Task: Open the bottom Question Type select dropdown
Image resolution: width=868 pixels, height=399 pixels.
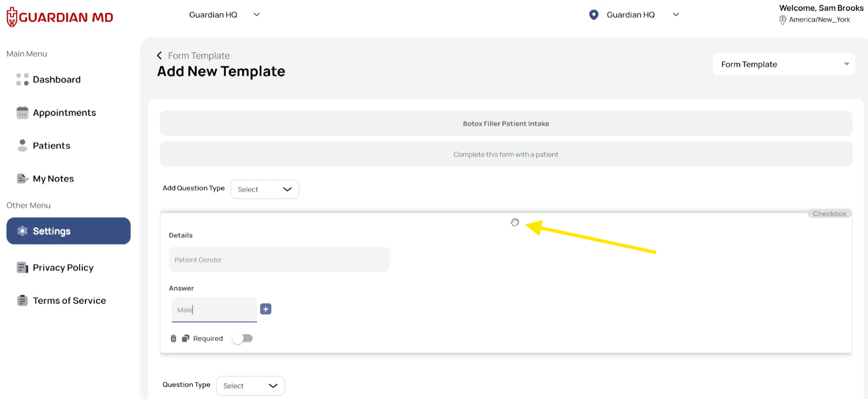Action: [x=250, y=385]
